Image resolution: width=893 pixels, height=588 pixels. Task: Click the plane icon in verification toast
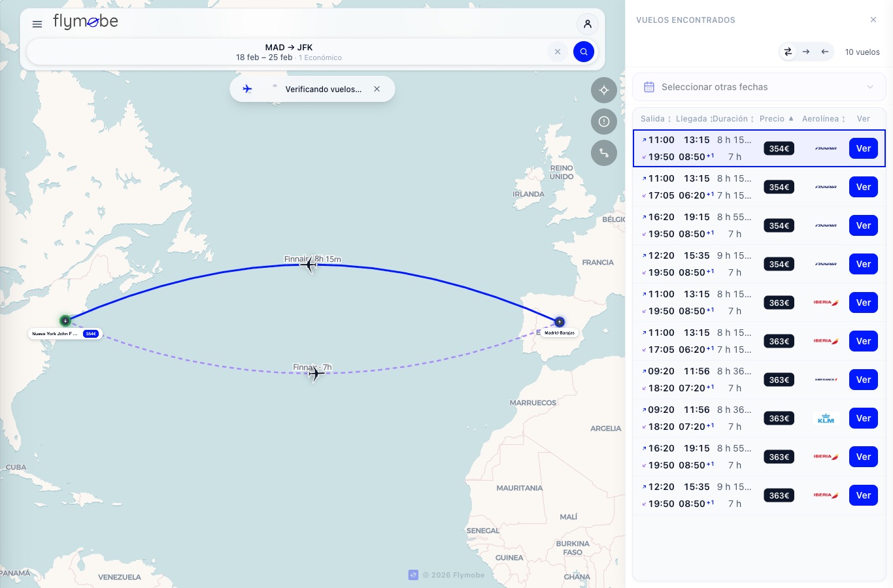pyautogui.click(x=247, y=89)
